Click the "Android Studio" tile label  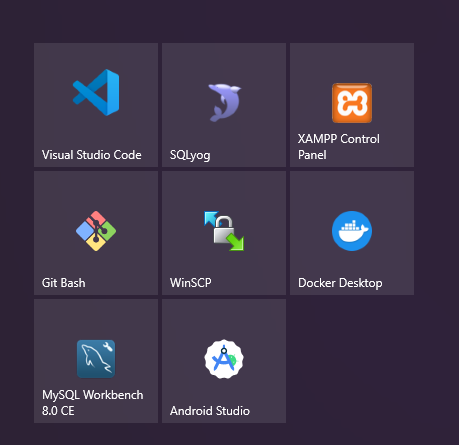210,411
